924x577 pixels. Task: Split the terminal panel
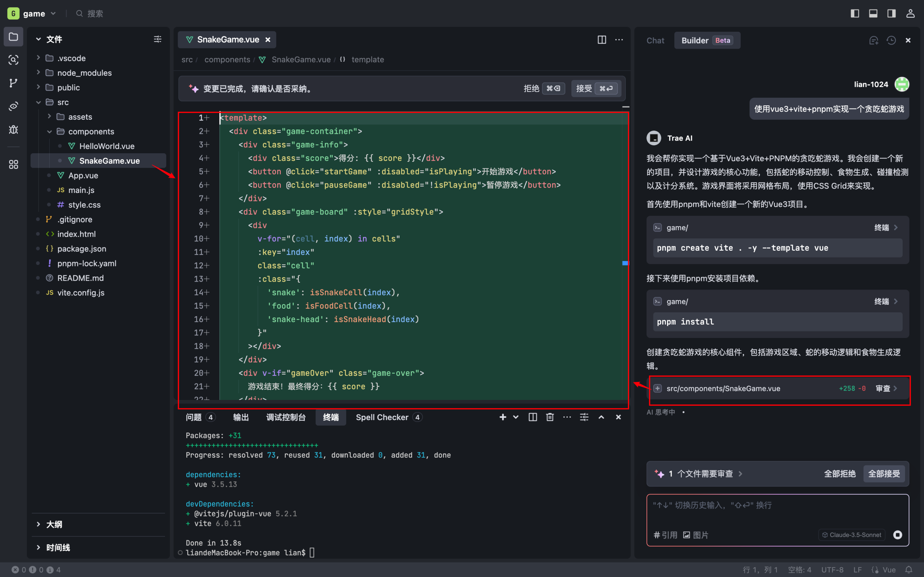(x=532, y=417)
